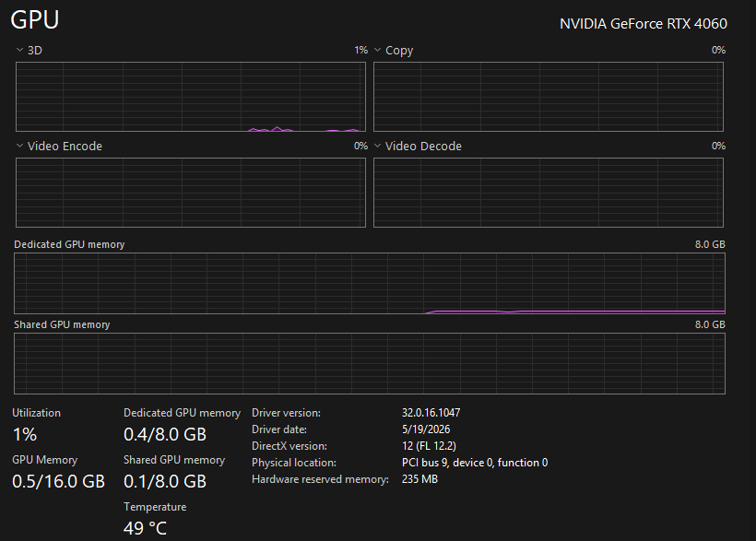Click the Copy engine usage graph

point(549,97)
